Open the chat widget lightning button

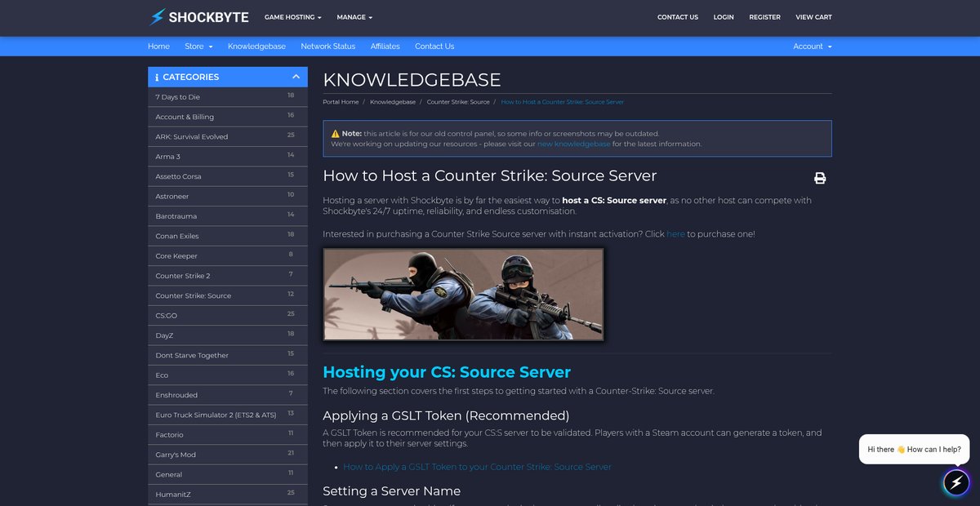click(x=956, y=482)
